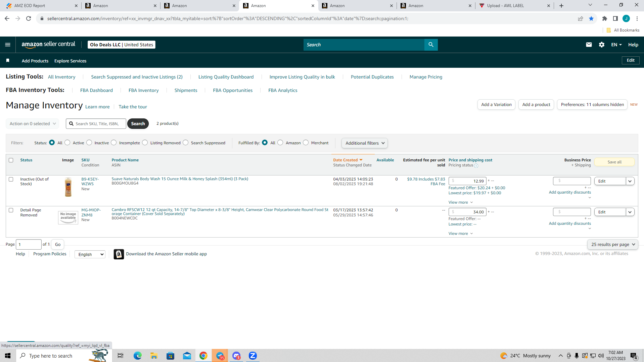
Task: Expand View more under Suave price
Action: [461, 202]
